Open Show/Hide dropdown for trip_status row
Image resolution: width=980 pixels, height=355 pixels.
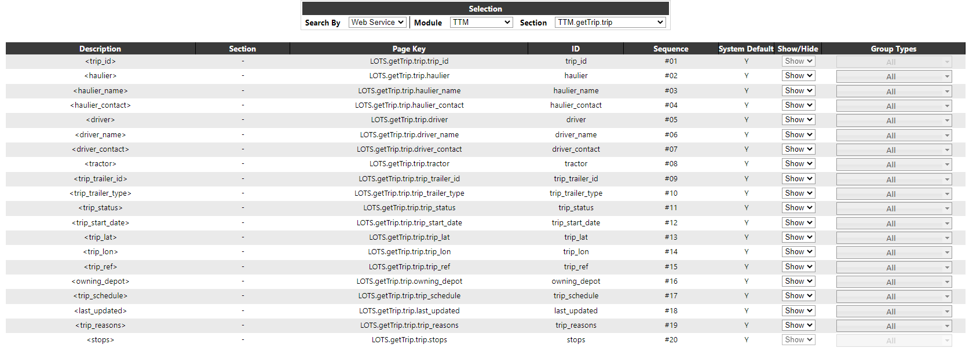[799, 208]
